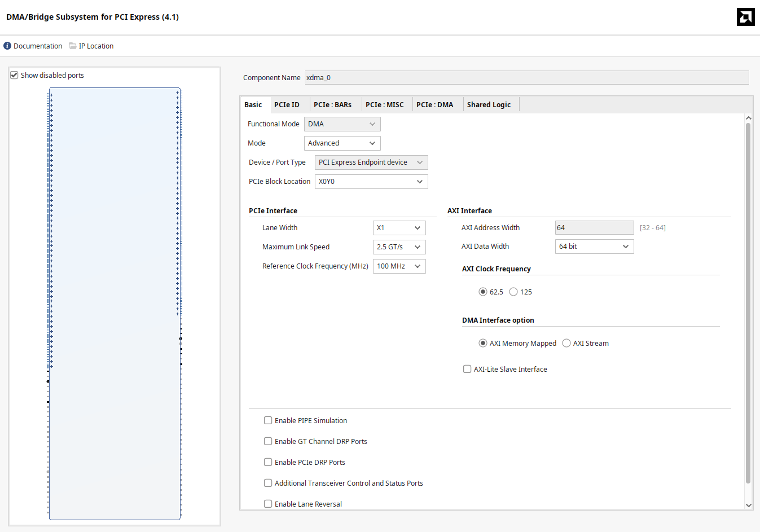This screenshot has height=532, width=760.
Task: Open Functional Mode dropdown
Action: pyautogui.click(x=342, y=124)
